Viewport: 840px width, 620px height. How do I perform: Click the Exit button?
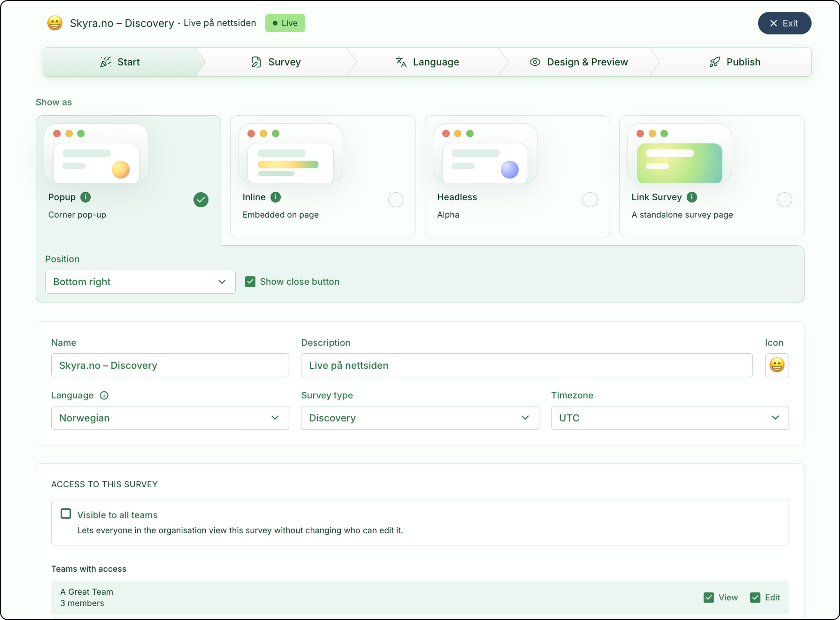pyautogui.click(x=784, y=23)
